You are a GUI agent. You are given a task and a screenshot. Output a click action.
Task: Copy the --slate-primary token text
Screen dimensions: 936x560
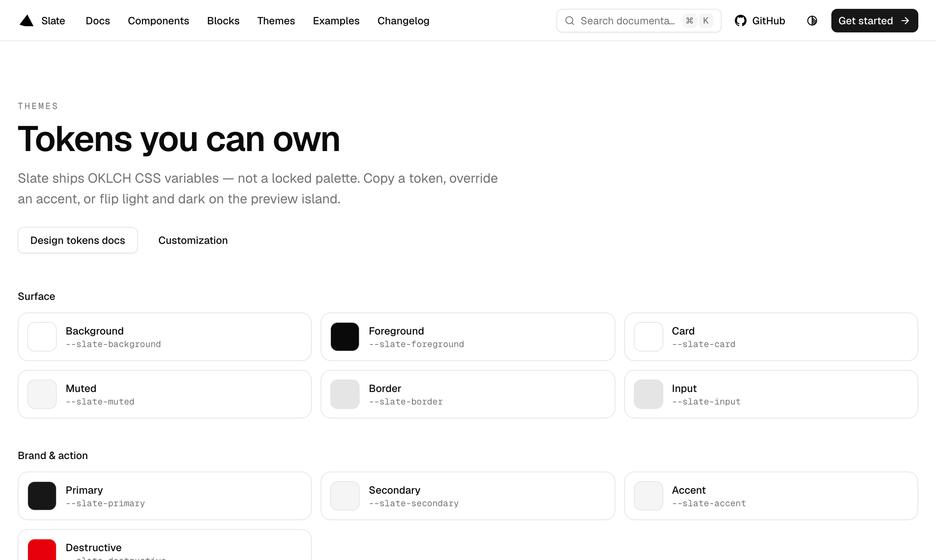(x=105, y=503)
